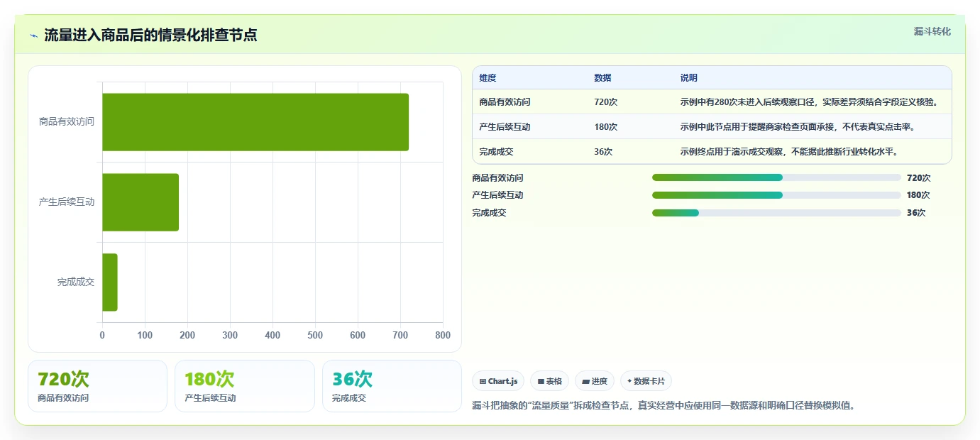Click the 800 tick on chart axis
This screenshot has height=440, width=980.
(x=443, y=335)
